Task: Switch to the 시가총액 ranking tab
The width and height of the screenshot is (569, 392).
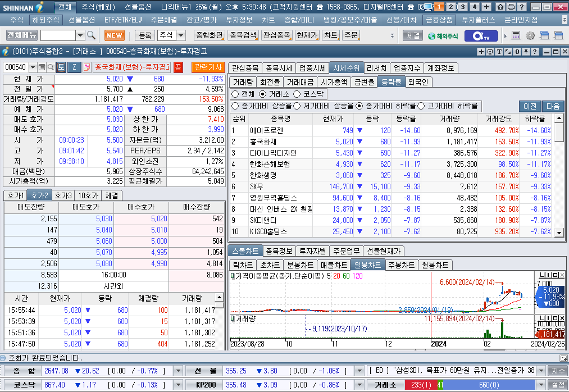Action: pos(334,82)
